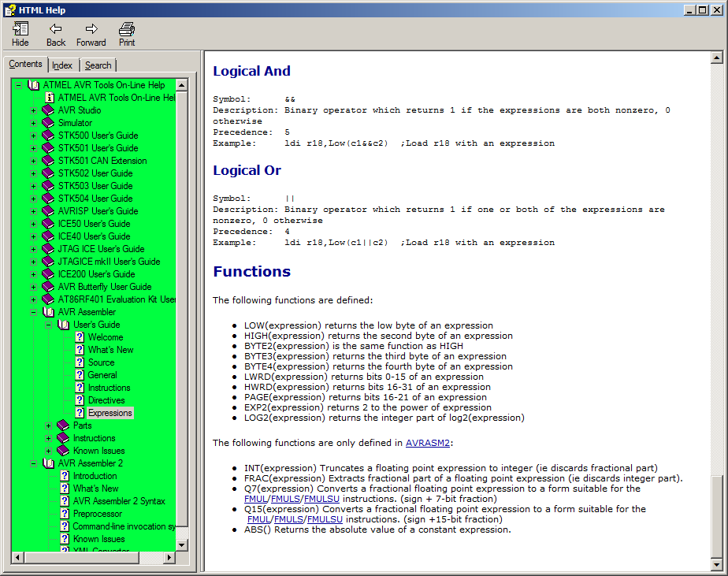Select STK503 User Guide in the tree
Screen dimensions: 728x576
(95, 186)
